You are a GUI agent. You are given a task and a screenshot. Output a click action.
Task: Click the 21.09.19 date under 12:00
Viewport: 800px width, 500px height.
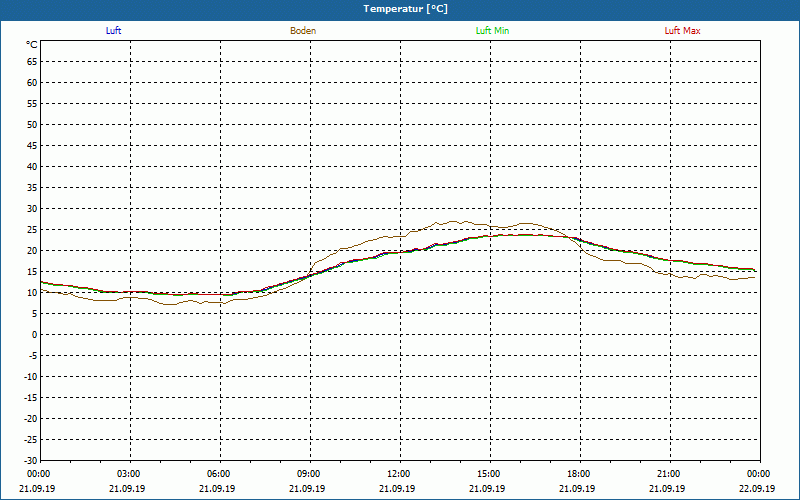click(x=397, y=488)
